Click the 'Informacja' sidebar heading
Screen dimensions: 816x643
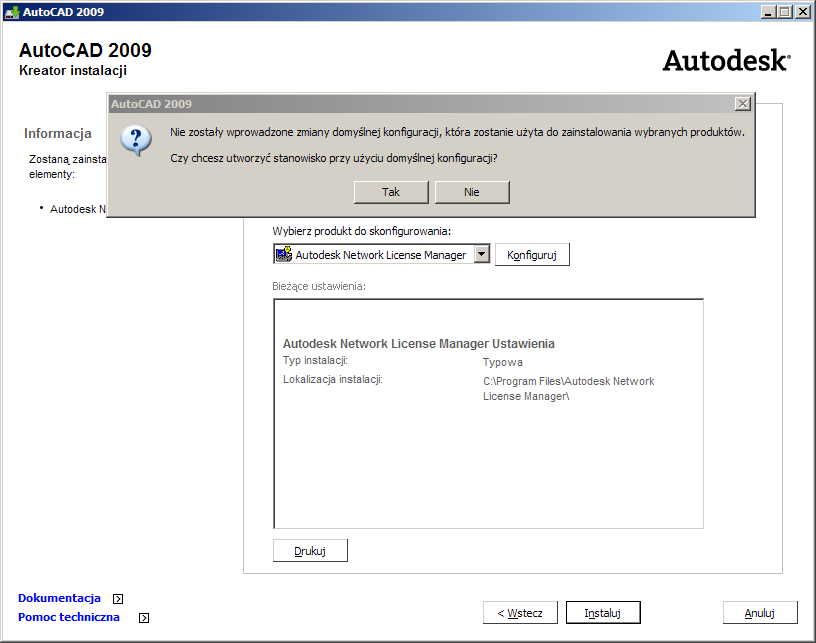click(x=58, y=134)
